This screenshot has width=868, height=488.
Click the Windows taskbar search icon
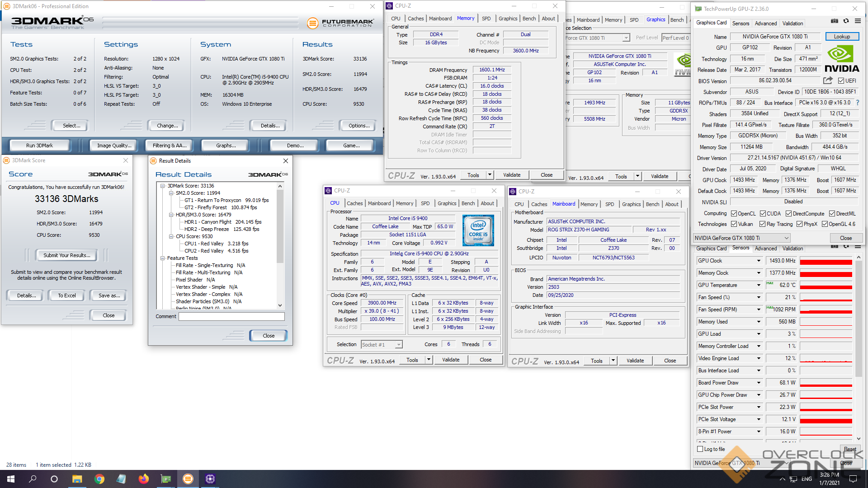pyautogui.click(x=33, y=479)
